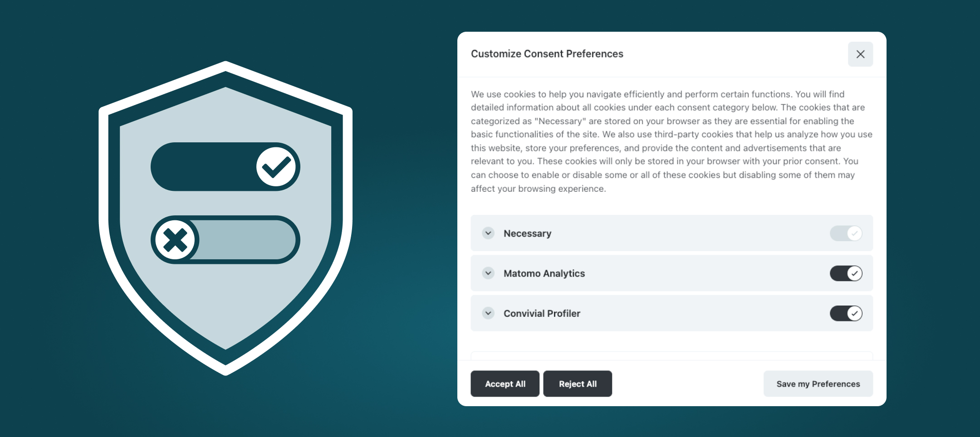Viewport: 980px width, 437px height.
Task: Click the locked Necessary consent toggle
Action: [x=846, y=233]
